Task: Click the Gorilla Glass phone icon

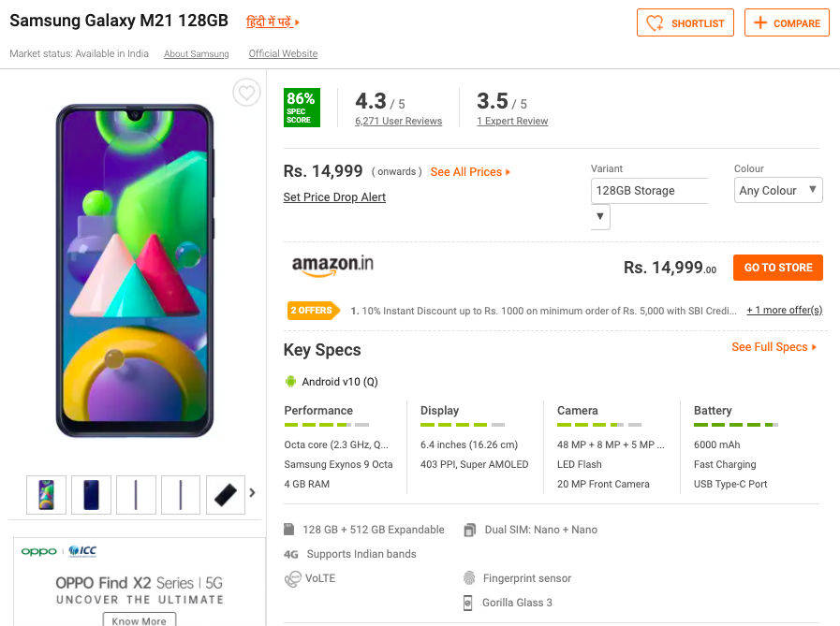Action: coord(469,603)
